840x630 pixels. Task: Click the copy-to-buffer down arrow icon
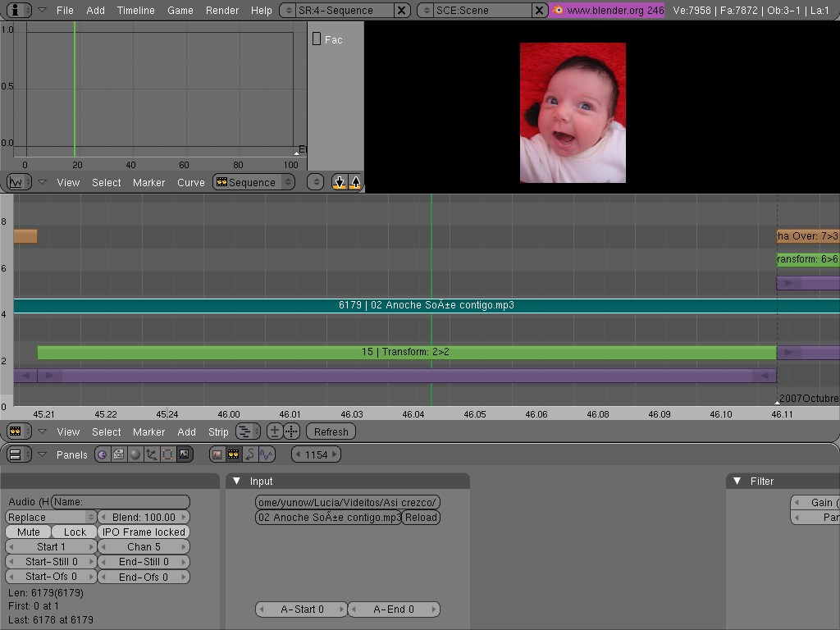coord(340,182)
